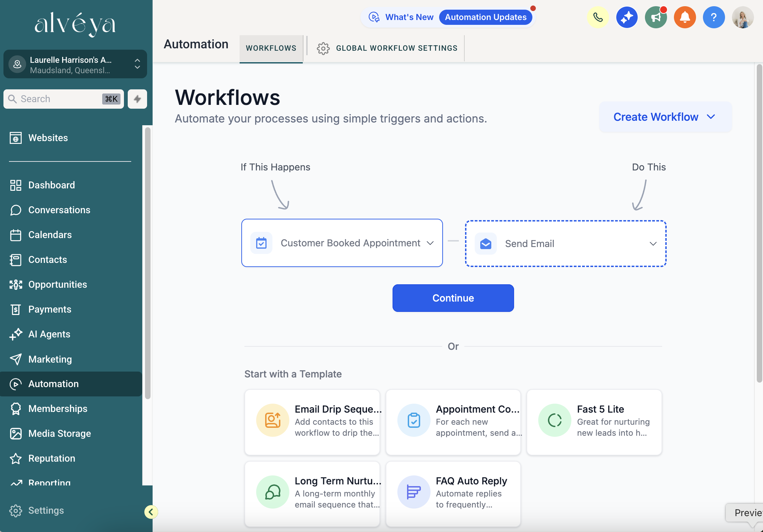Click the booked appointment calendar icon

(x=261, y=243)
